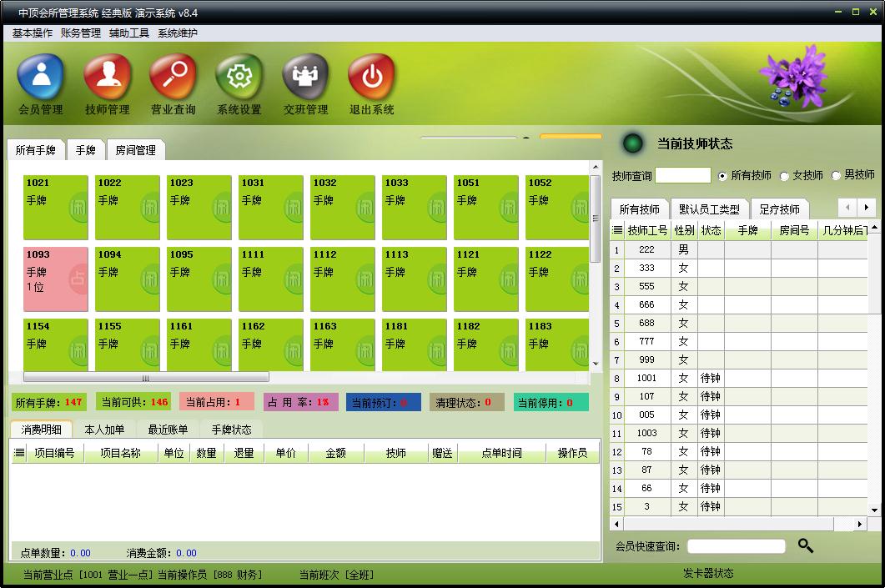
Task: Select technician row 1001
Action: (739, 378)
